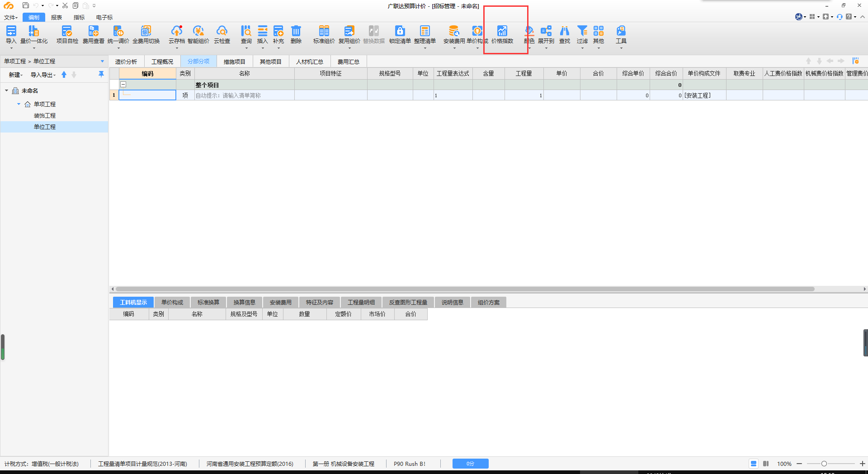The image size is (868, 474).
Task: Open the 文件 menu
Action: [x=11, y=17]
